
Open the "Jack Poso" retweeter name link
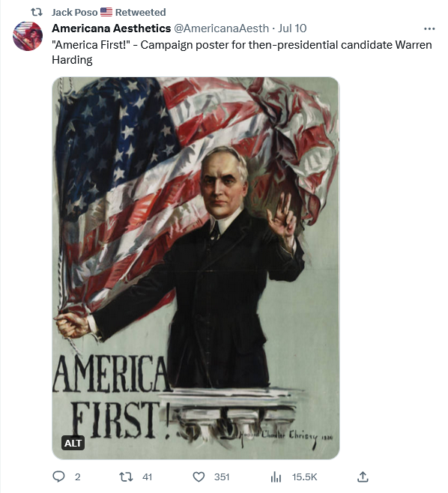(x=74, y=12)
